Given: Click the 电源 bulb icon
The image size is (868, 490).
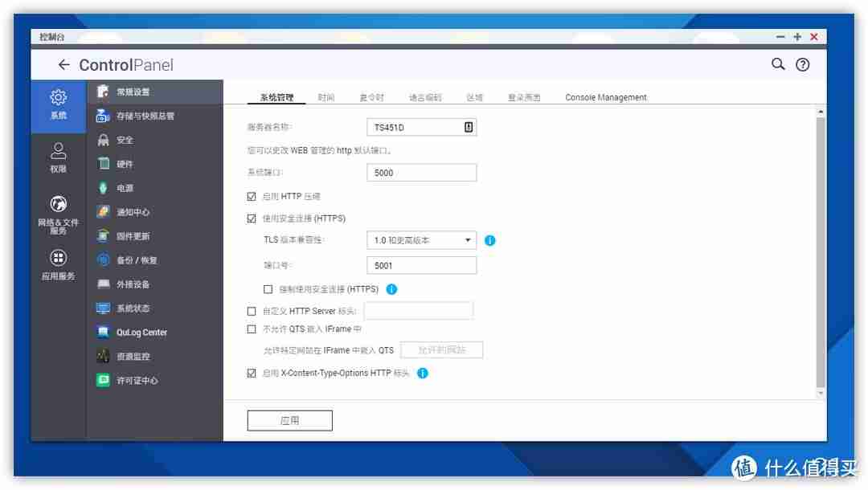Looking at the screenshot, I should 103,188.
